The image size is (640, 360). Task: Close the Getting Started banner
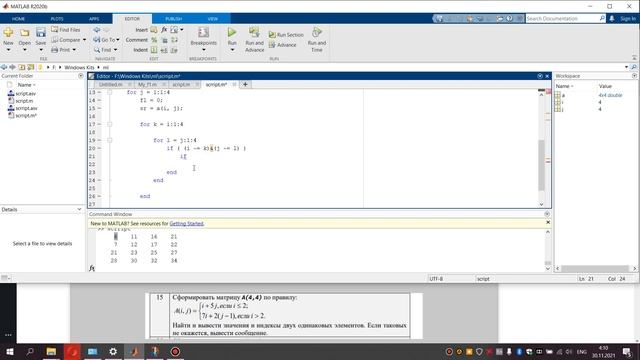(x=548, y=222)
